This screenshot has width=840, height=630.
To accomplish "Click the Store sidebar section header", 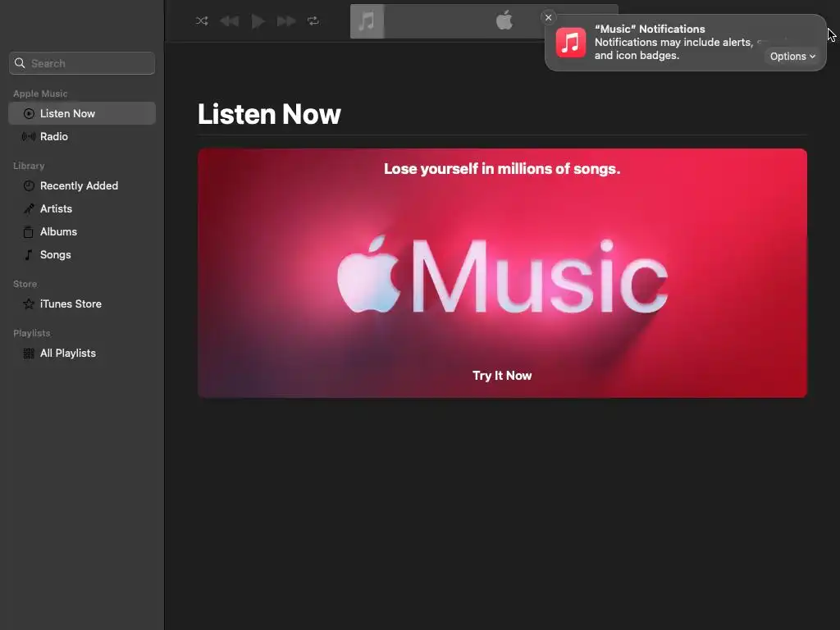I will pos(25,285).
